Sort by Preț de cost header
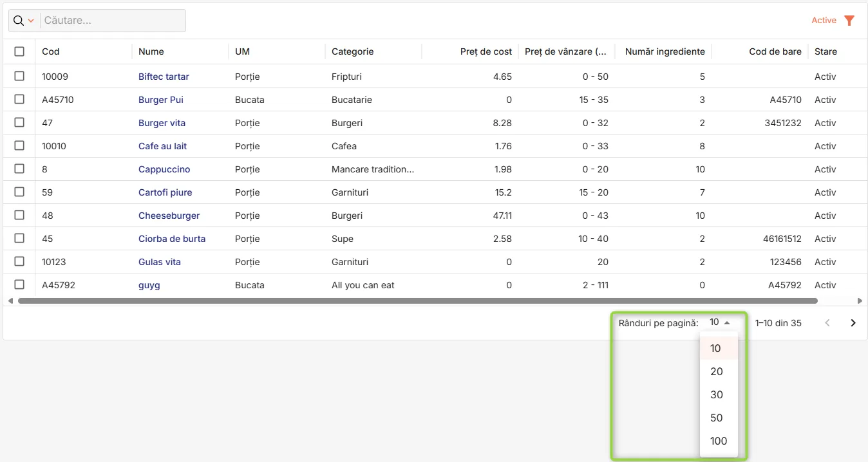The width and height of the screenshot is (868, 462). pyautogui.click(x=486, y=51)
